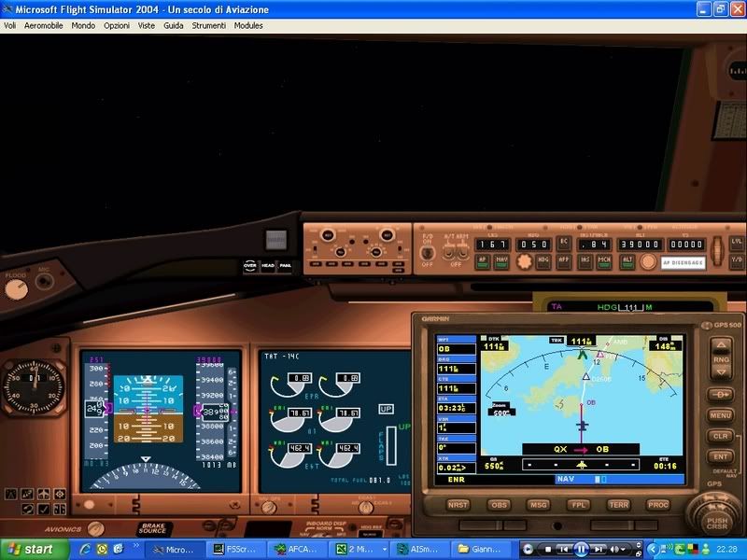Click the Y/D yaw damper button
This screenshot has height=560, width=747.
coord(737,260)
